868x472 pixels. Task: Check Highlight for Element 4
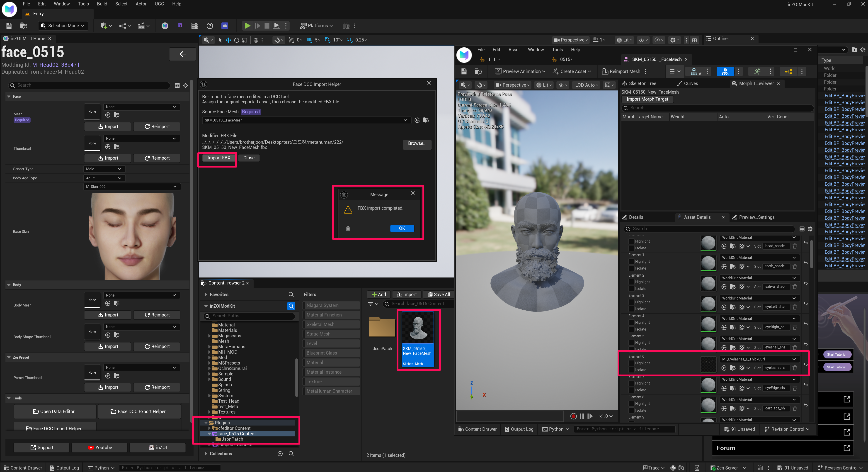(631, 323)
